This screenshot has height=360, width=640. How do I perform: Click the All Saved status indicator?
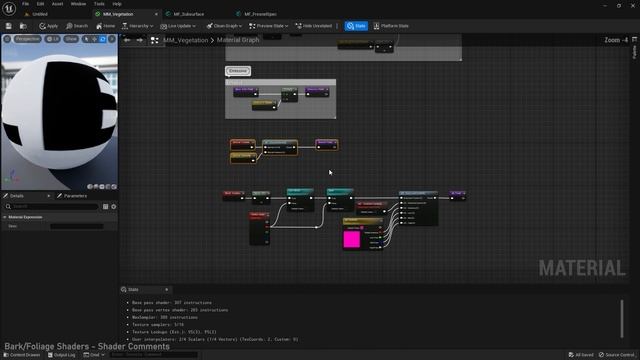click(581, 355)
